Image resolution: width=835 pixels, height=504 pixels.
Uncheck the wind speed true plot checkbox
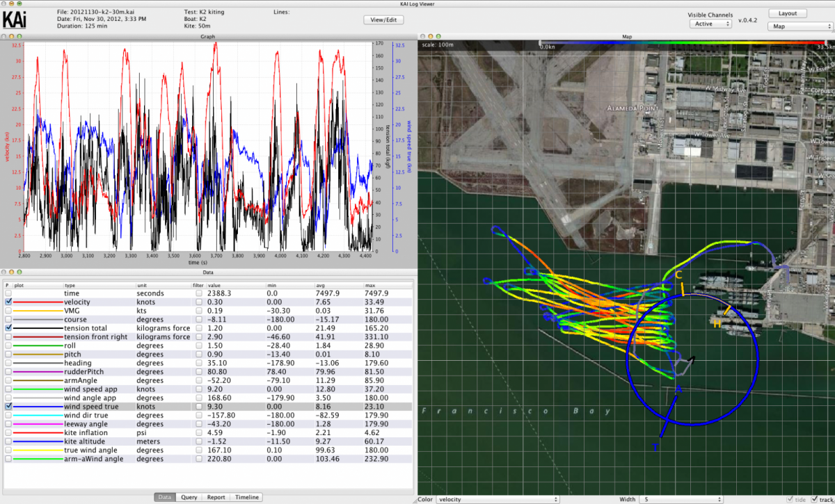[x=8, y=407]
